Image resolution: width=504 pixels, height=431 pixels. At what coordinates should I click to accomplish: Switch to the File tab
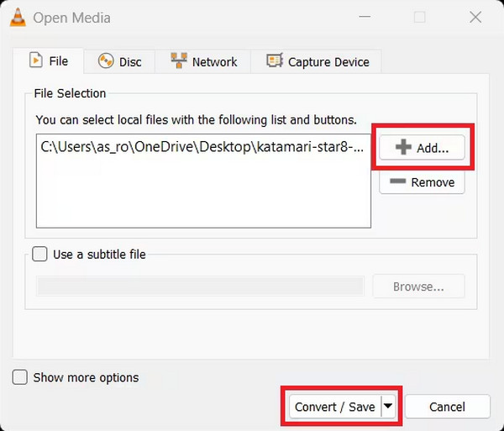click(x=49, y=60)
